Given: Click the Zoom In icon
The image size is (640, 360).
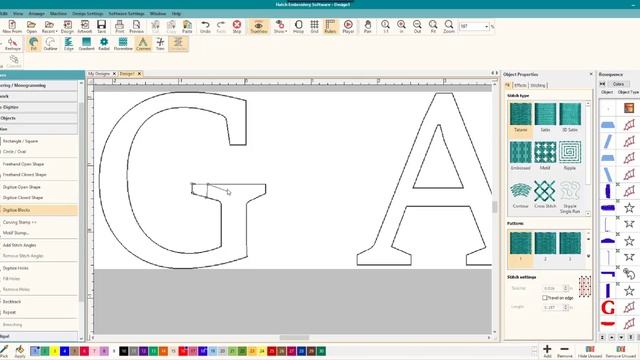Looking at the screenshot, I should click(401, 27).
